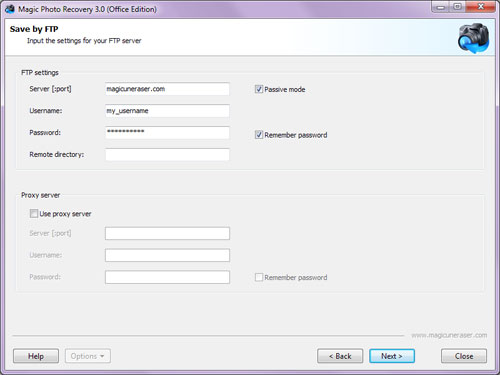Click 'Input the settings for your FTP server' text
The image size is (500, 375).
pyautogui.click(x=84, y=41)
